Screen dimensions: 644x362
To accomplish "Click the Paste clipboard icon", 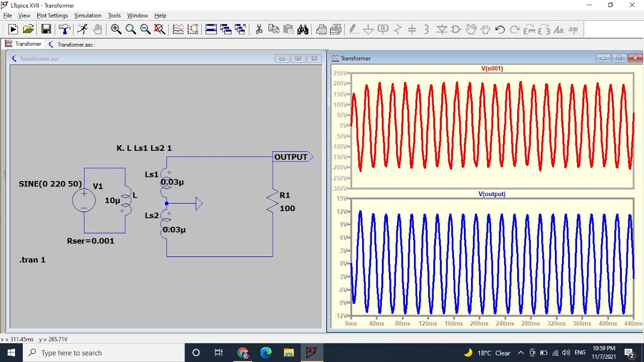I will pyautogui.click(x=288, y=29).
